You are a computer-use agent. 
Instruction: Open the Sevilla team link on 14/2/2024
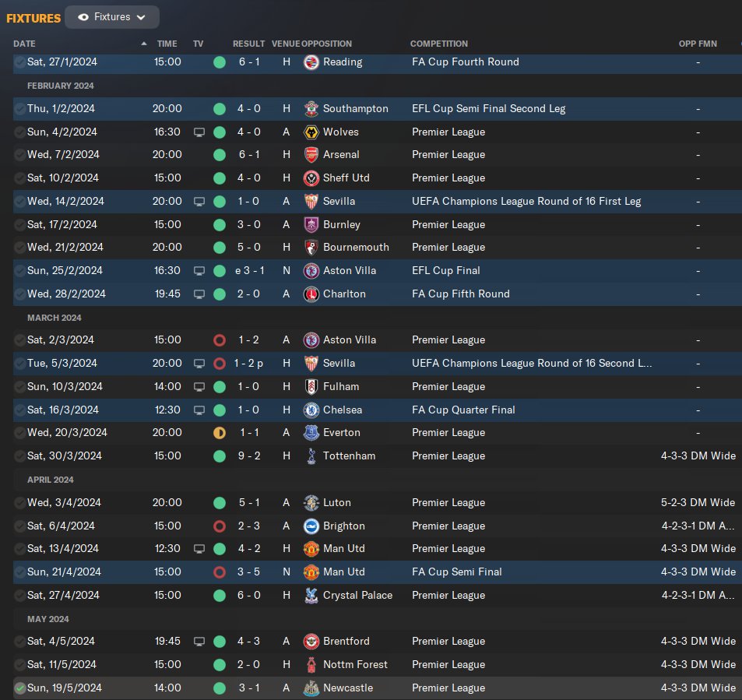click(339, 201)
